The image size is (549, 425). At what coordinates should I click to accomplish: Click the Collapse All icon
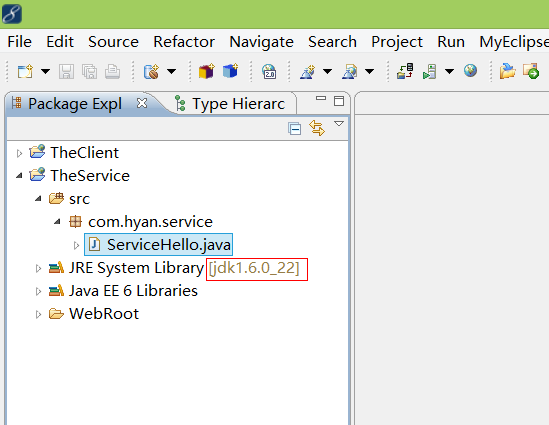(294, 128)
